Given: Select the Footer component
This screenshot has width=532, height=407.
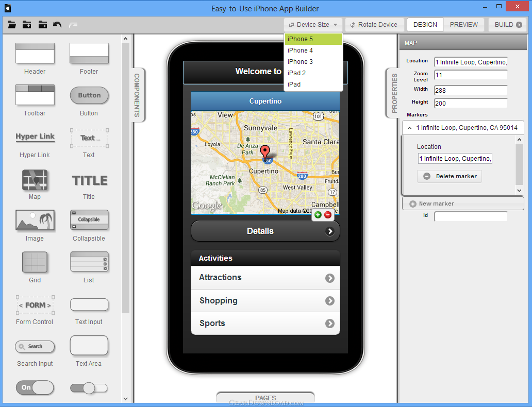Looking at the screenshot, I should pyautogui.click(x=89, y=58).
